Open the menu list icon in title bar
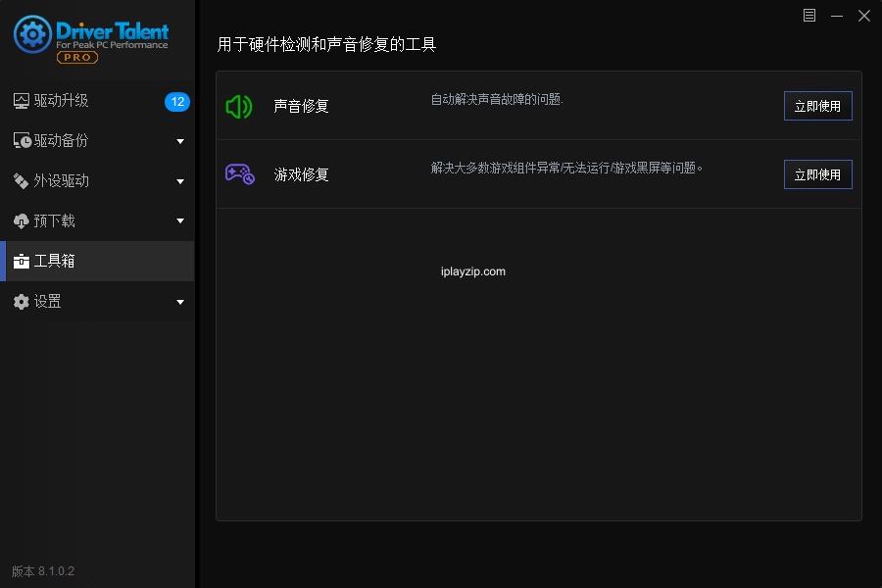Image resolution: width=882 pixels, height=588 pixels. coord(808,16)
